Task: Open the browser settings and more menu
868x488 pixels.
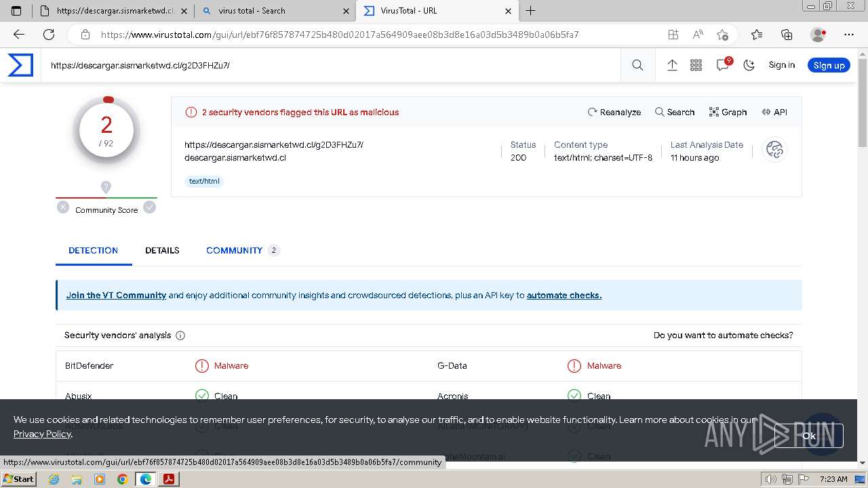Action: click(849, 35)
